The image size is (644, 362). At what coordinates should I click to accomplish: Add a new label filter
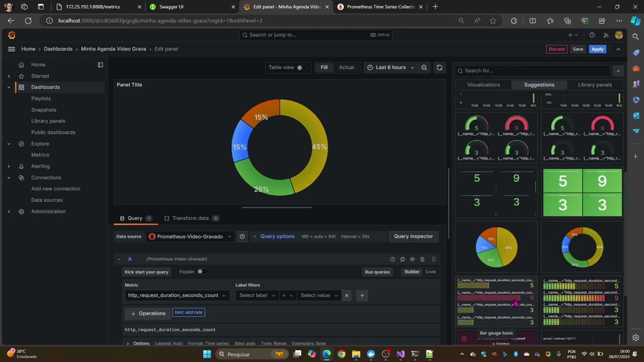tap(362, 296)
